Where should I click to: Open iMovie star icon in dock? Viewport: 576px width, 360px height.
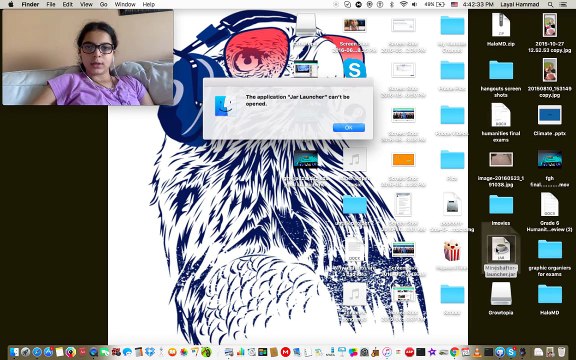click(x=432, y=352)
